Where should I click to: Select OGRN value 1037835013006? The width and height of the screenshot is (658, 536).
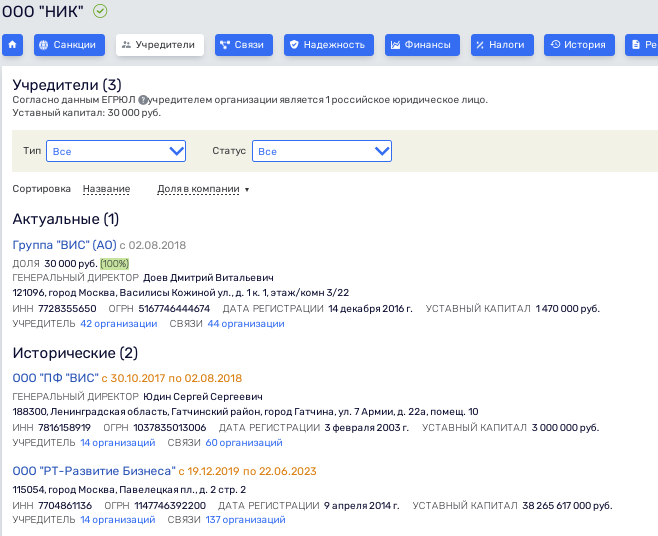170,427
